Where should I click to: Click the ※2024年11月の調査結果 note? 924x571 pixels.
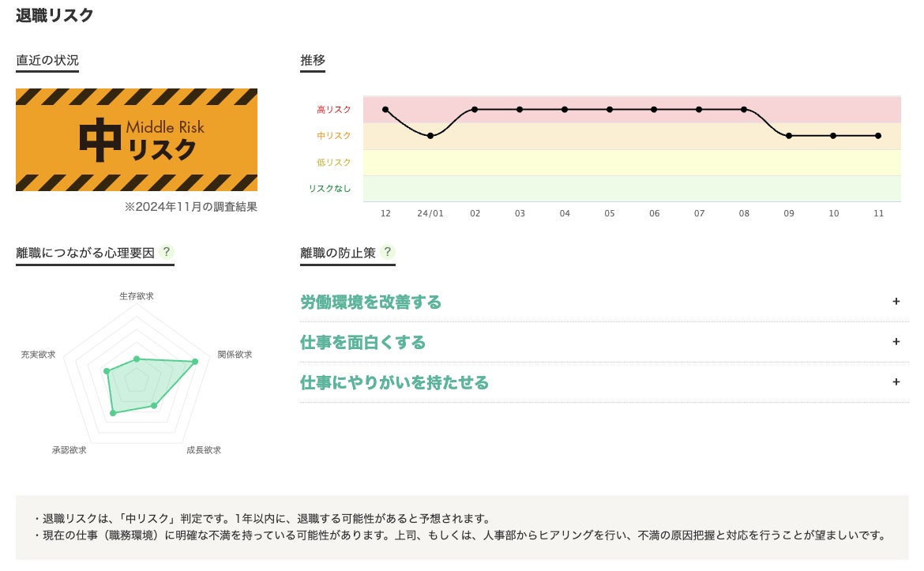[190, 207]
